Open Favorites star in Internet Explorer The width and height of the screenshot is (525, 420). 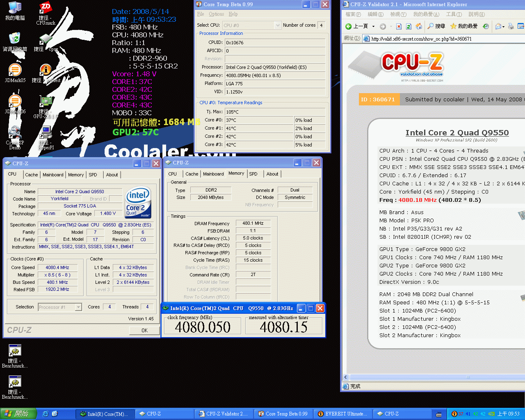453,26
